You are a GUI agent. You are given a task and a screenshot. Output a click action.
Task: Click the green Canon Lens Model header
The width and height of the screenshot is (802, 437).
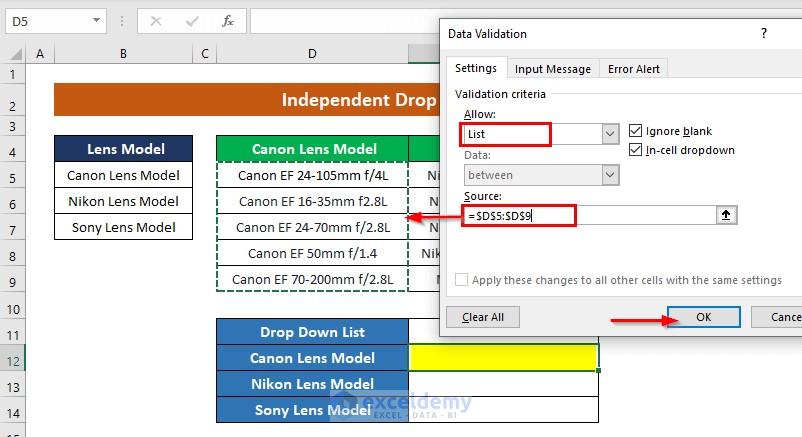coord(313,149)
